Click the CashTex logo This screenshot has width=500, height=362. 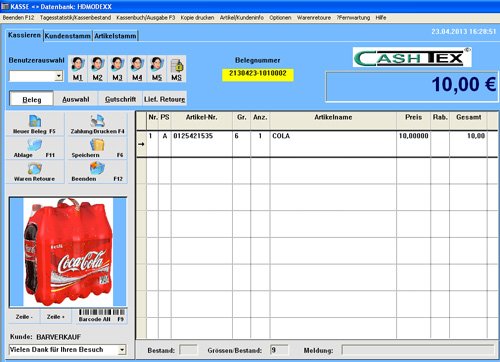click(412, 57)
